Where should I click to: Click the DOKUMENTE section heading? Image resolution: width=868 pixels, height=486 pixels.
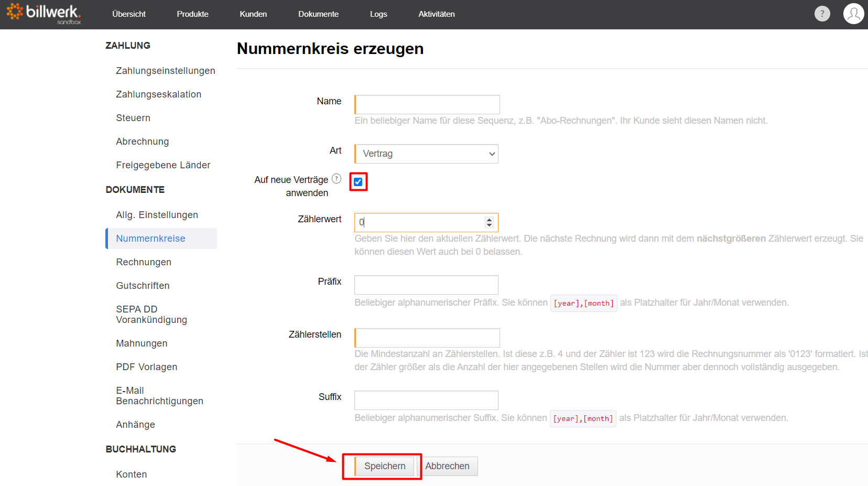(135, 190)
